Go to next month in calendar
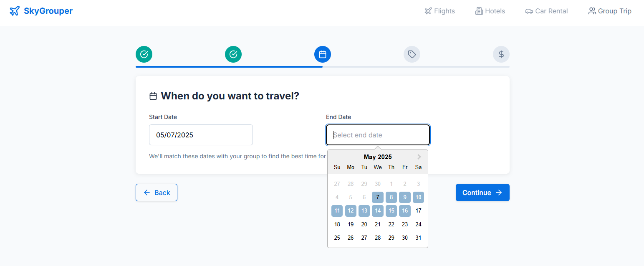 [x=419, y=157]
